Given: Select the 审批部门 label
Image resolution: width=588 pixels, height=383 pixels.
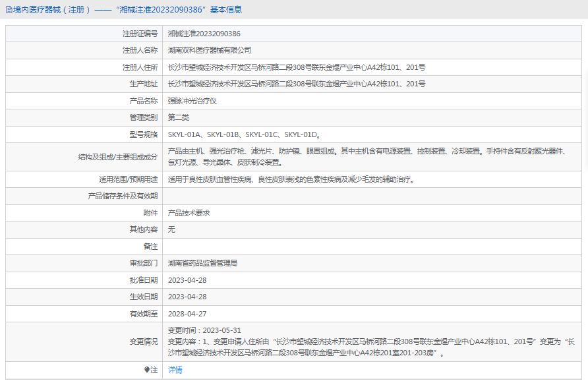Looking at the screenshot, I should click(144, 263).
